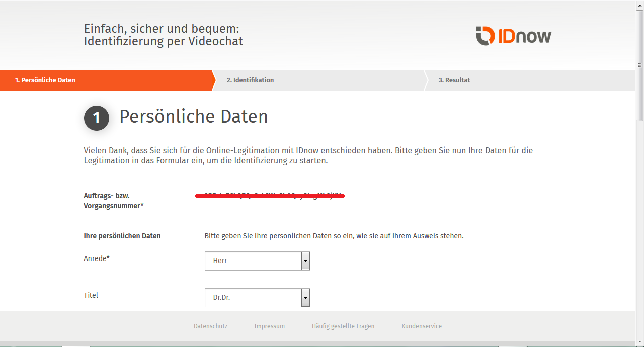The width and height of the screenshot is (644, 347).
Task: Click the vertical scrollbar track below the thumb
Action: [x=640, y=226]
